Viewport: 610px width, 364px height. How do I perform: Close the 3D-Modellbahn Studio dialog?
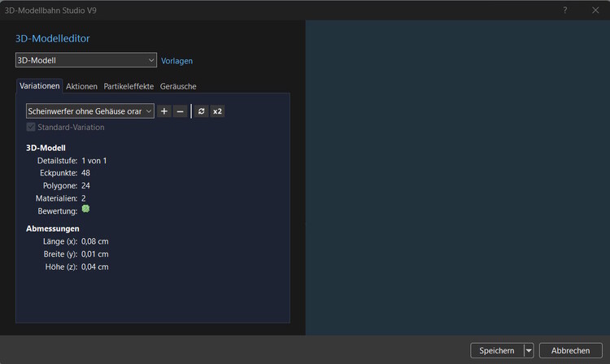(x=595, y=10)
